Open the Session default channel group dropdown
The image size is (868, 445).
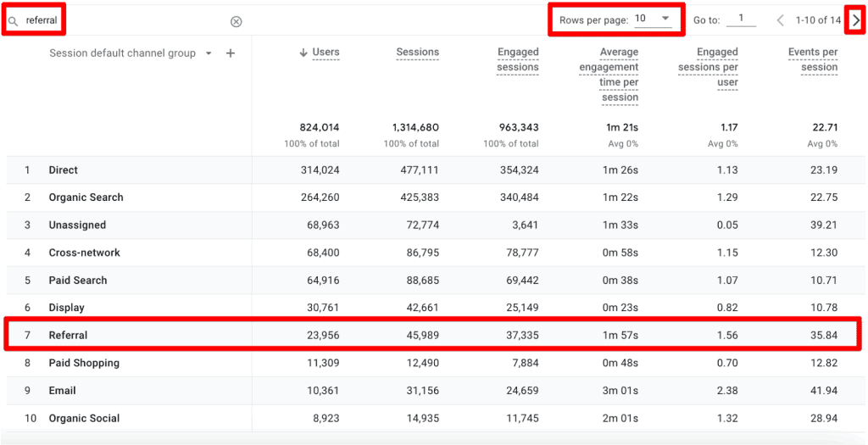(209, 53)
